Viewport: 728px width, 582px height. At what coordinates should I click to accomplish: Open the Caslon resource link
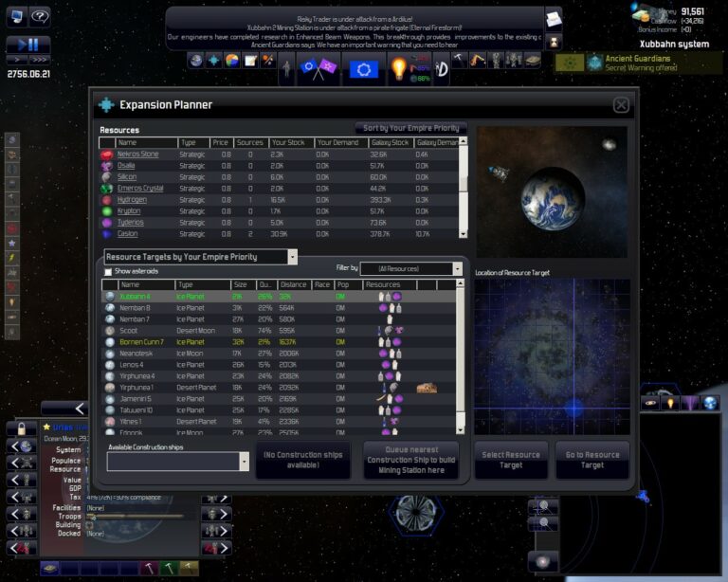click(127, 233)
